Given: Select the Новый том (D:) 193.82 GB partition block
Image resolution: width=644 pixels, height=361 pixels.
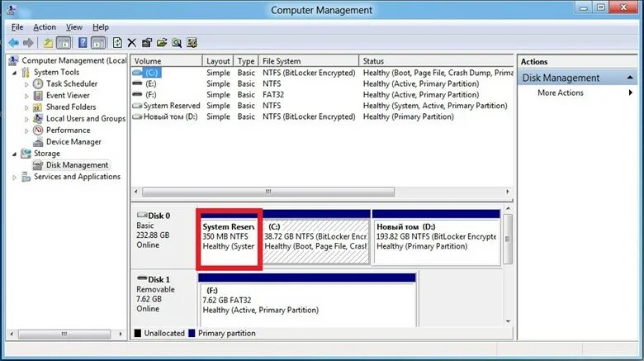Looking at the screenshot, I should pyautogui.click(x=436, y=237).
